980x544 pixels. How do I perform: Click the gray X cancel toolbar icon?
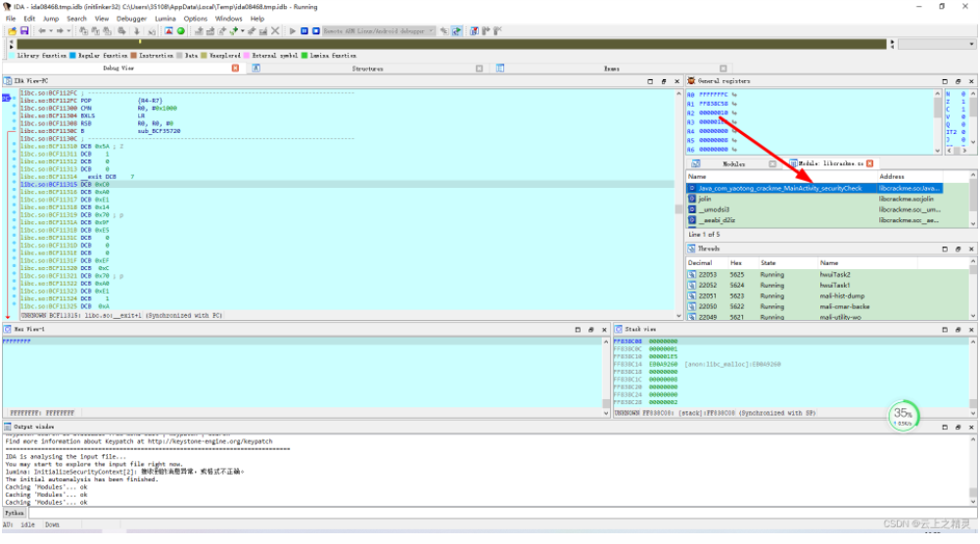[276, 31]
